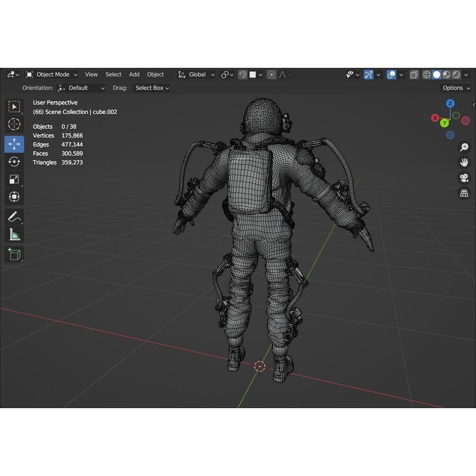Click the green Y axis gizmo handle

point(445,123)
